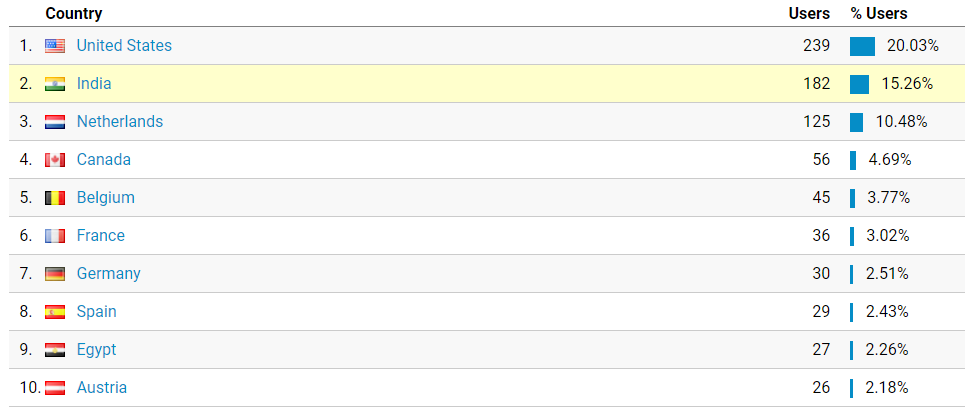Sort by the Users column header

click(809, 14)
